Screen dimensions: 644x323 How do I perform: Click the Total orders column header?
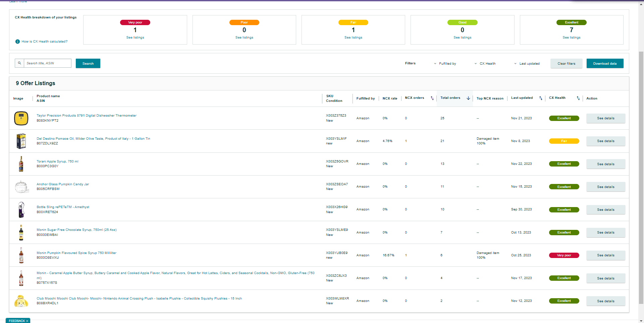450,98
